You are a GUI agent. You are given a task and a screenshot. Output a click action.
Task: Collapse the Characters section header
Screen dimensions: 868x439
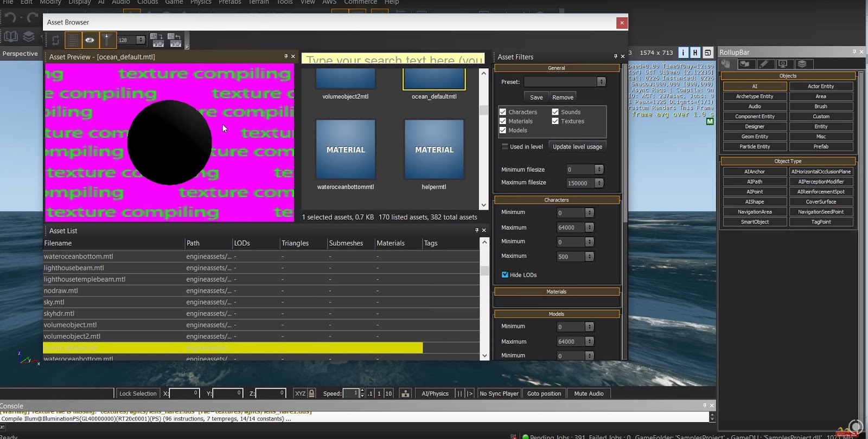pos(557,200)
